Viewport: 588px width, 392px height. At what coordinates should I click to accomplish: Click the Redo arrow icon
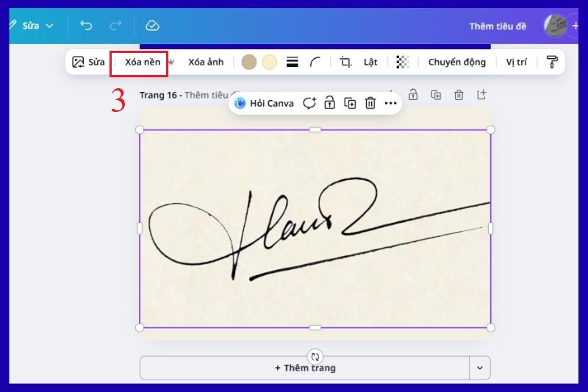115,26
